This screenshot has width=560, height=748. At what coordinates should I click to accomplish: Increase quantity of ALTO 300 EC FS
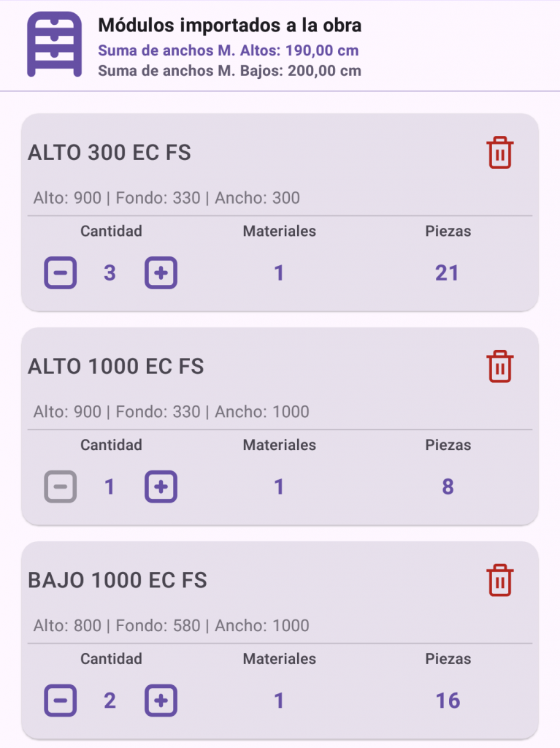pos(161,273)
